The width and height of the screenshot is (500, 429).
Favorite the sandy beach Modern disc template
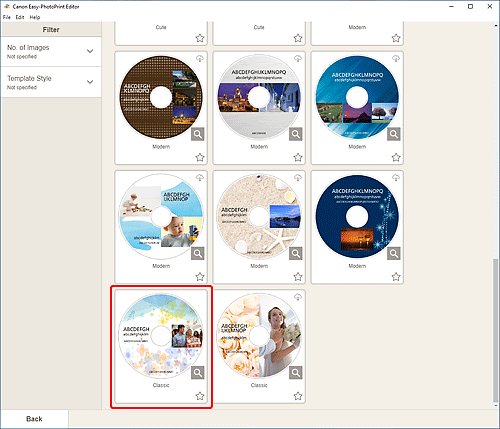pos(298,276)
